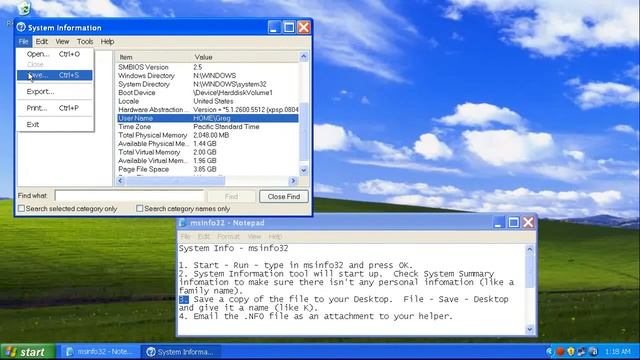Minimize the System Information window

274,27
